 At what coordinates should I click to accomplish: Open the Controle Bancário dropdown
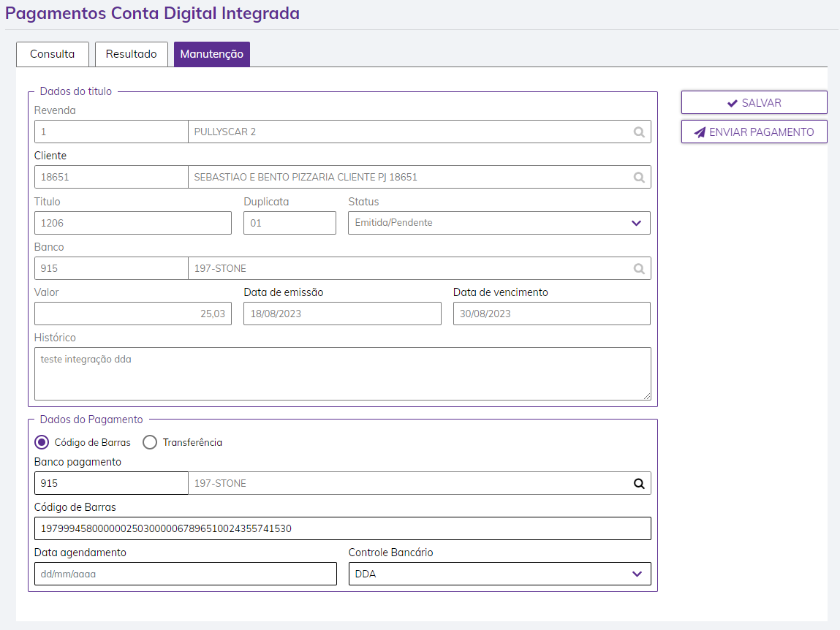[635, 574]
